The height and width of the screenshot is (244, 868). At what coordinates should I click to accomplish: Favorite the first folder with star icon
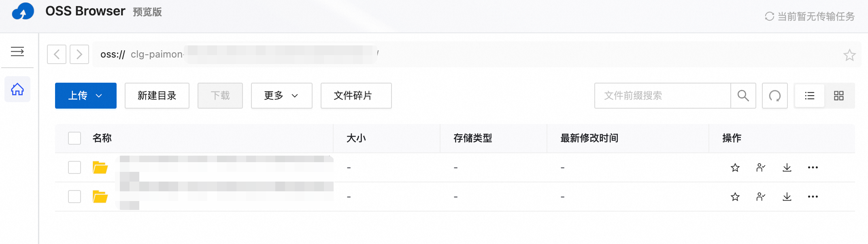click(x=735, y=167)
